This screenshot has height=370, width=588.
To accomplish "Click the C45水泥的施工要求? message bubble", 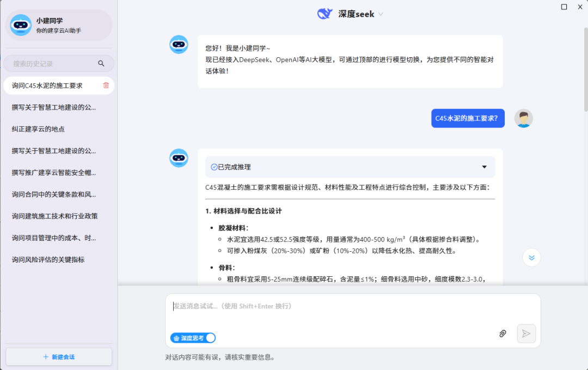I will pos(468,118).
